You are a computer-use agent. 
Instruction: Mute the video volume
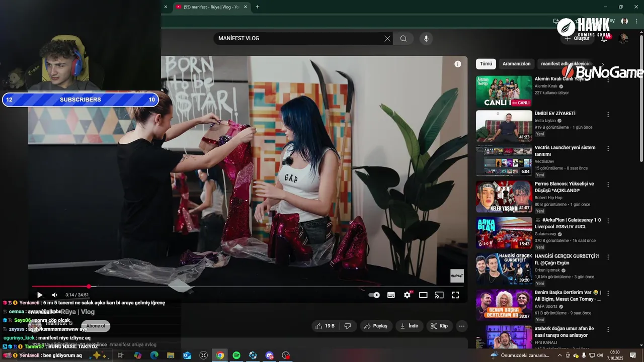(x=54, y=295)
